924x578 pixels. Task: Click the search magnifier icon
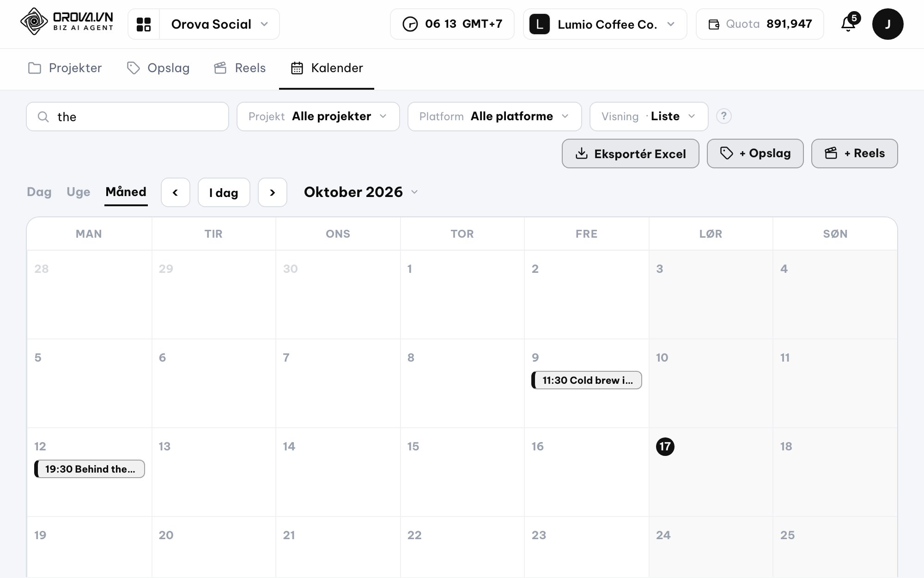pos(43,117)
